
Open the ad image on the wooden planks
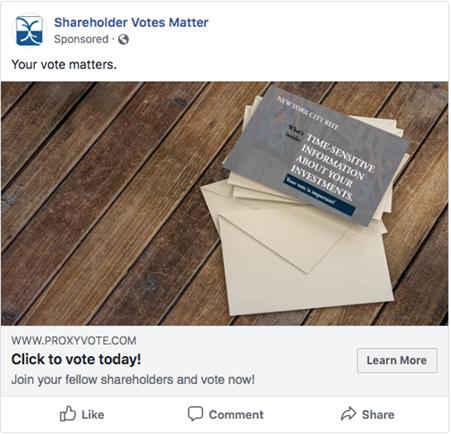tap(225, 203)
